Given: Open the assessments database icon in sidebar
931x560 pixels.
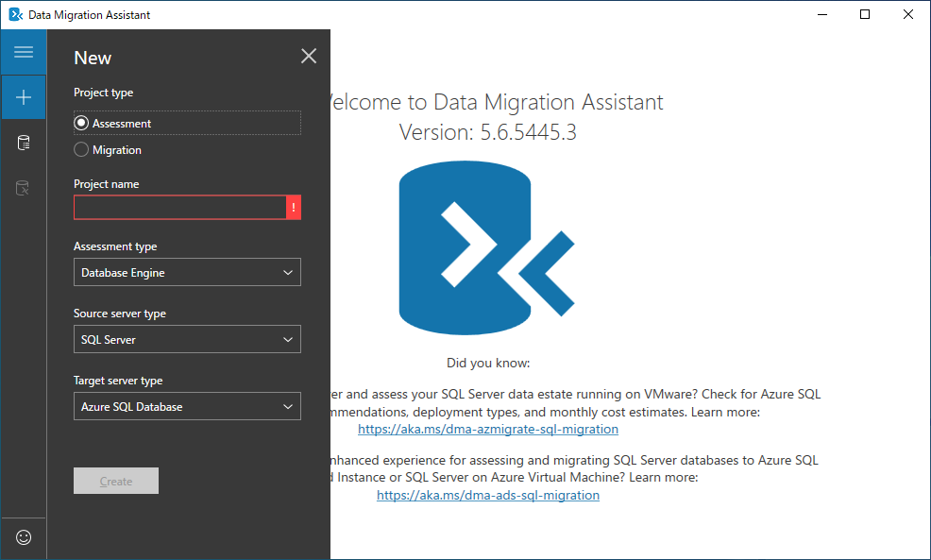Looking at the screenshot, I should pos(24,143).
